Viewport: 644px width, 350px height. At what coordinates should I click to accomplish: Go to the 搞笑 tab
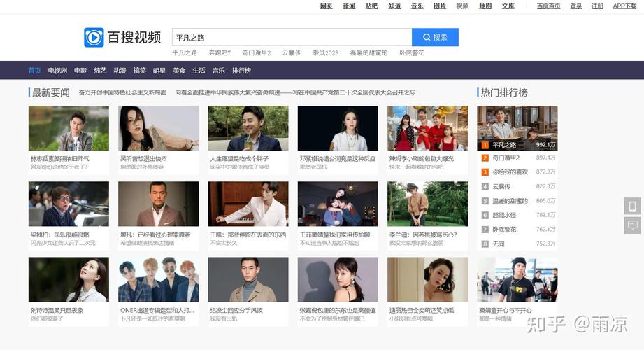point(139,70)
